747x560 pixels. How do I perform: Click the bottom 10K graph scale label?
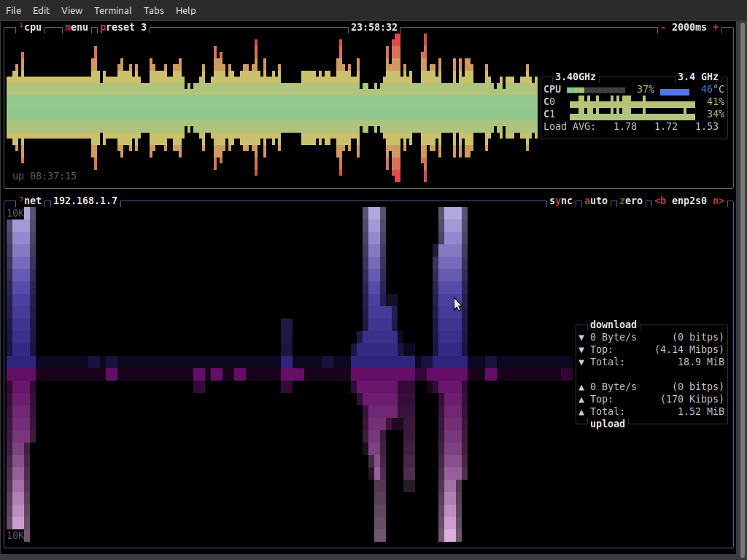[x=15, y=535]
